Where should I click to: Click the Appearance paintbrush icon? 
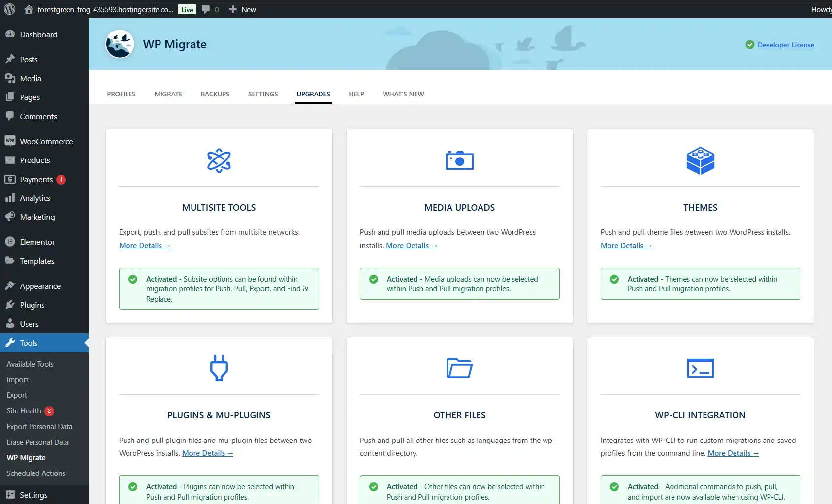10,286
